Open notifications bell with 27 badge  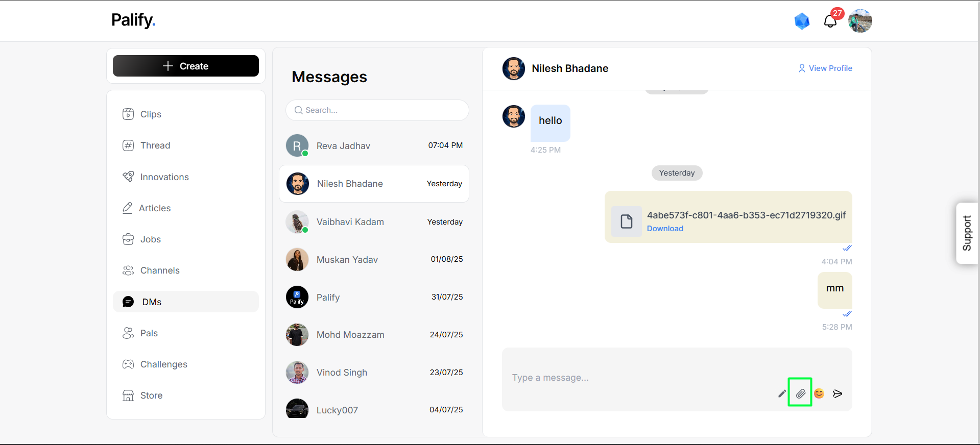(x=830, y=21)
